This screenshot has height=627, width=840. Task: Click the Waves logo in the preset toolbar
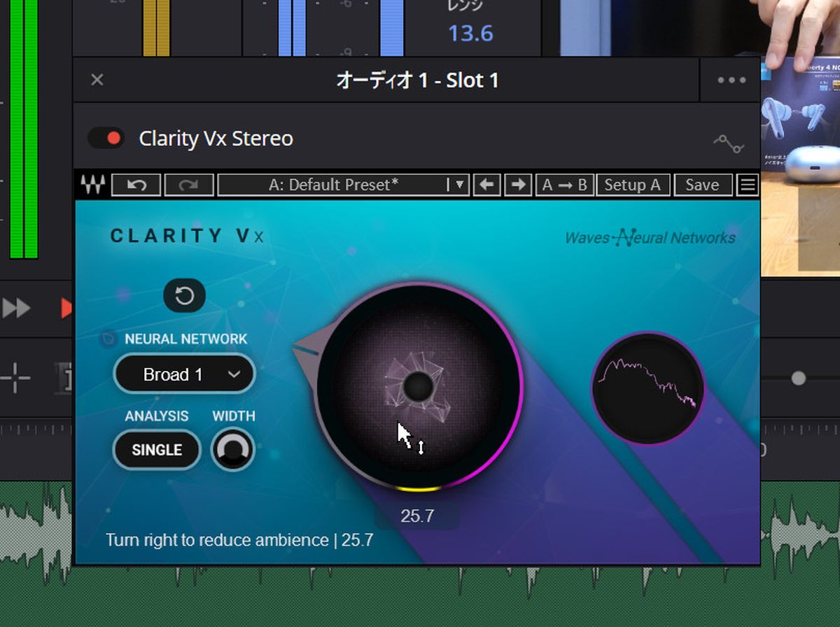(92, 185)
